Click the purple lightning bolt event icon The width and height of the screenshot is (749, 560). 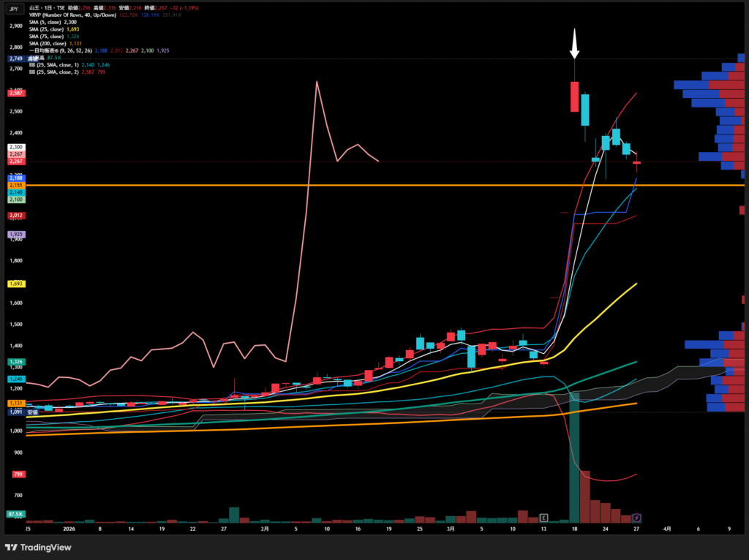click(x=636, y=518)
